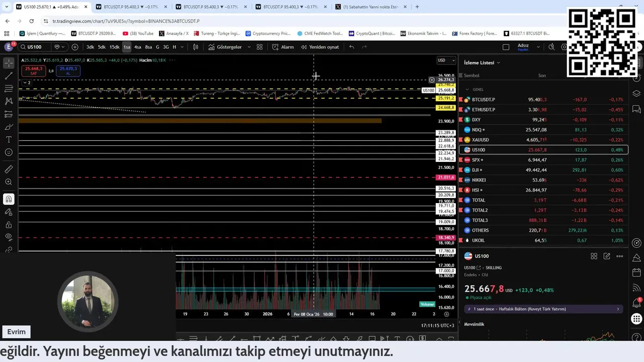
Task: Open the forecasting and measurement tools
Action: tap(9, 114)
